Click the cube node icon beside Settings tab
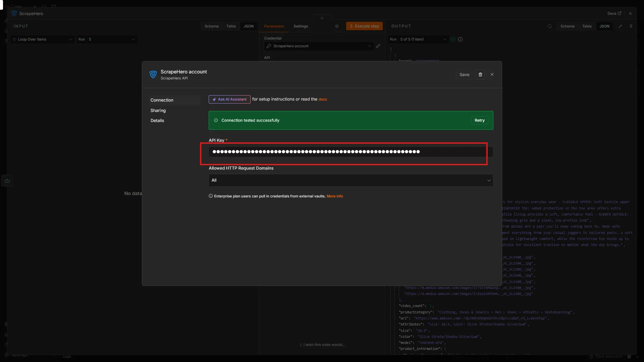This screenshot has height=362, width=644. click(337, 26)
